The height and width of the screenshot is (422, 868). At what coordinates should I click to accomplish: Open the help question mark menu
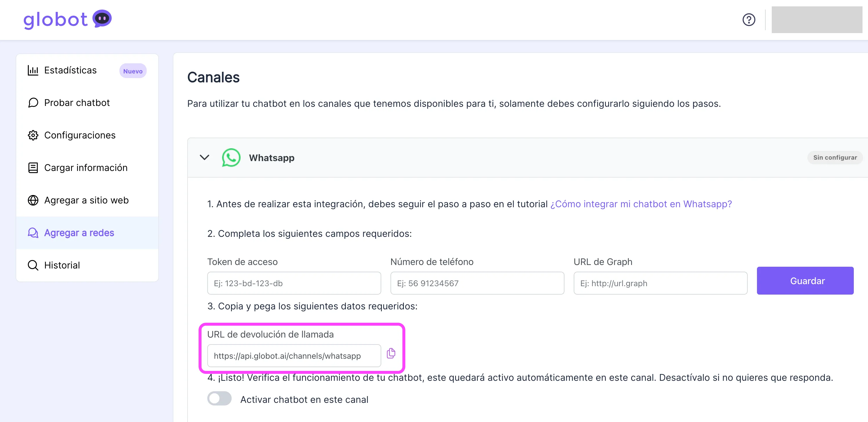click(749, 19)
